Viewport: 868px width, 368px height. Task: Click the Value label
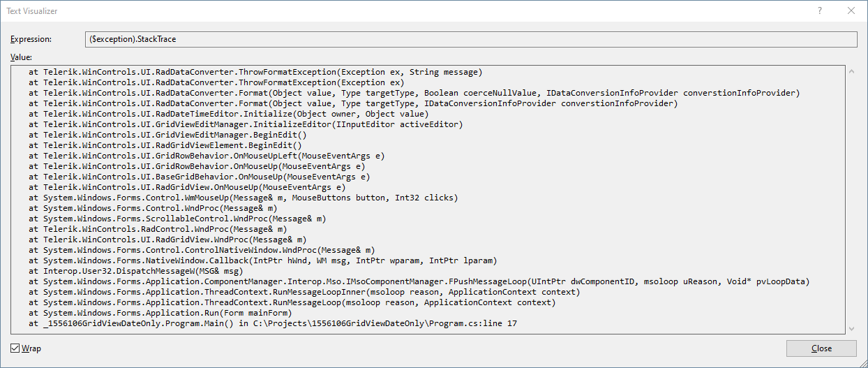coord(22,57)
